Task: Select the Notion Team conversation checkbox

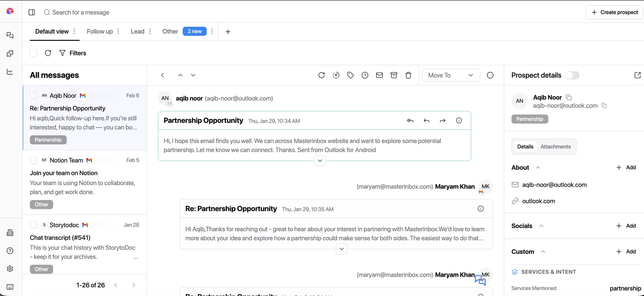Action: click(x=33, y=160)
